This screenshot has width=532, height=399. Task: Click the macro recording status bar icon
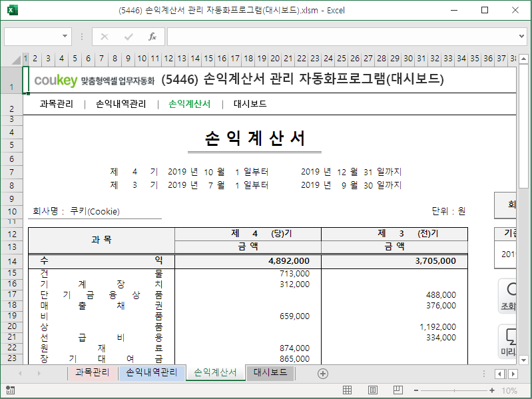point(10,390)
